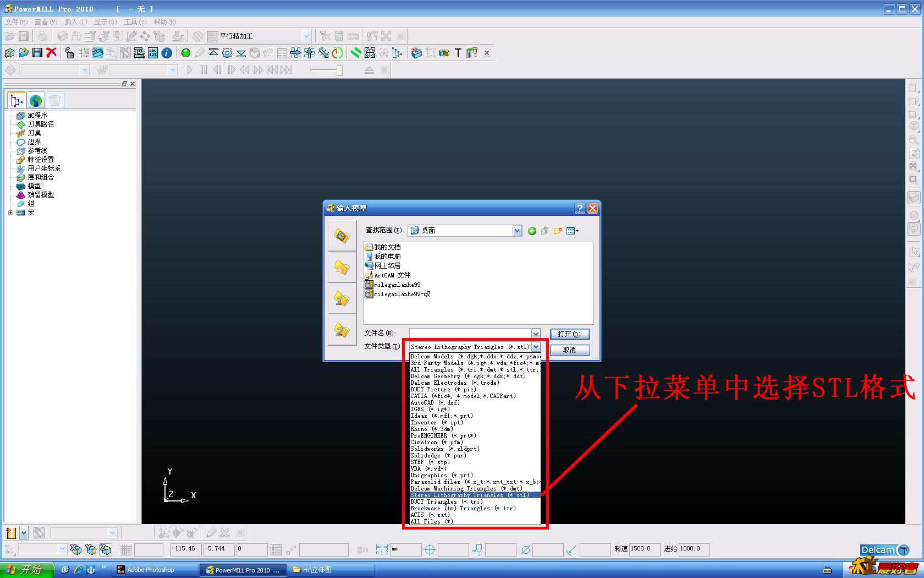Click the blue information icon
The width and height of the screenshot is (924, 578).
pos(167,53)
